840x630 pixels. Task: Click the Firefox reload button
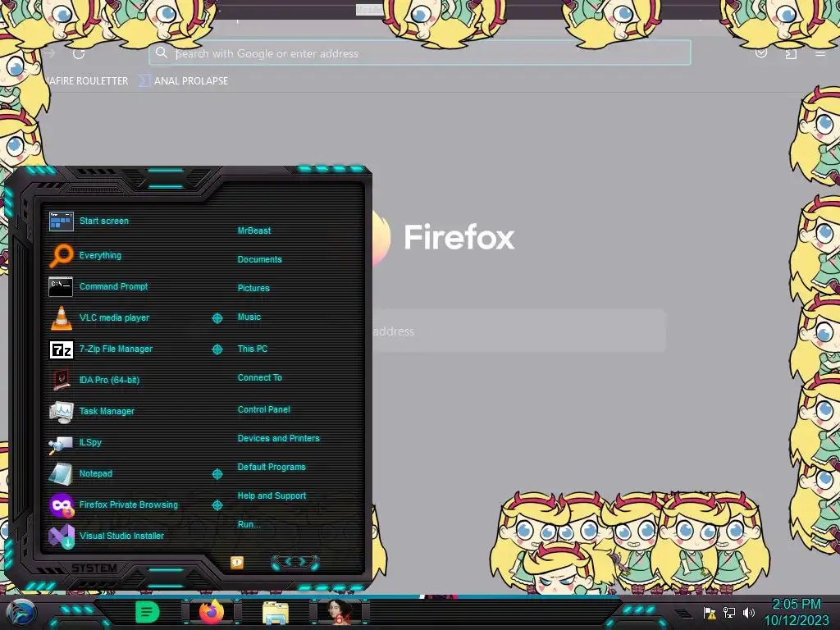pyautogui.click(x=79, y=53)
